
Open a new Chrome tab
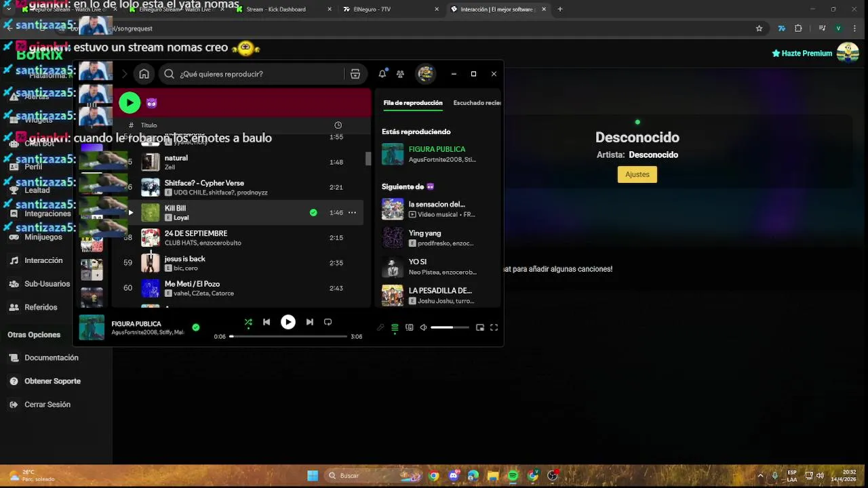coord(560,9)
